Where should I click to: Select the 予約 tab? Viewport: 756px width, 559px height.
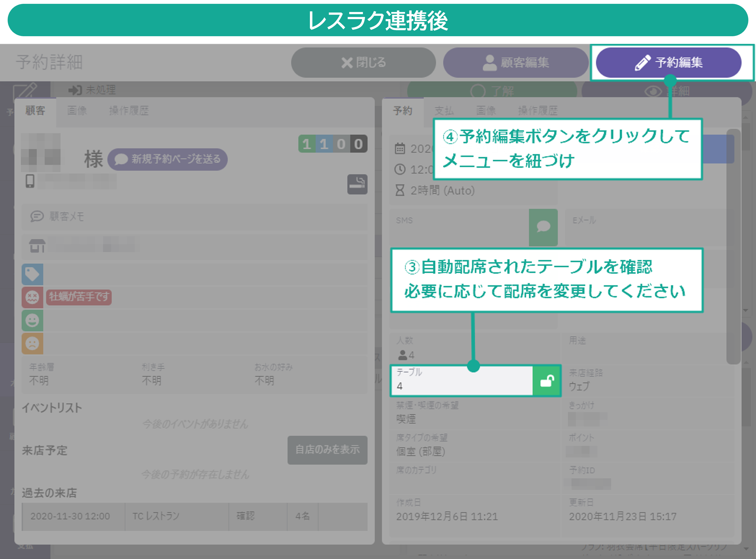click(x=403, y=111)
